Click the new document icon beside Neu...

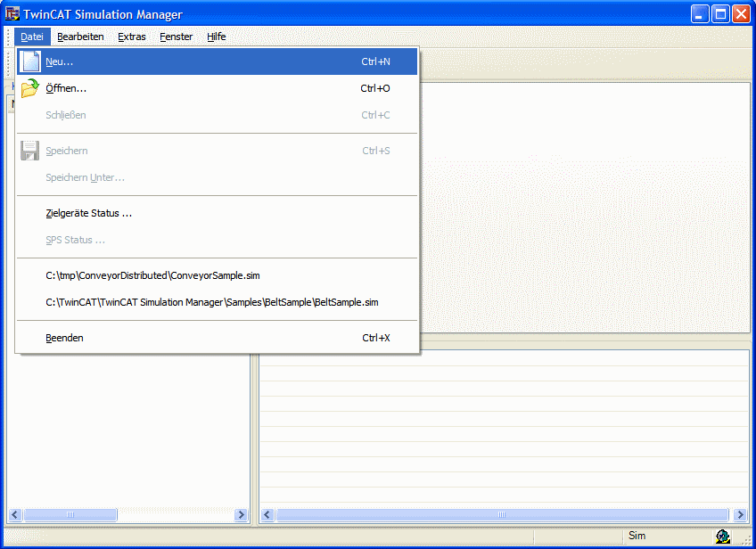30,61
